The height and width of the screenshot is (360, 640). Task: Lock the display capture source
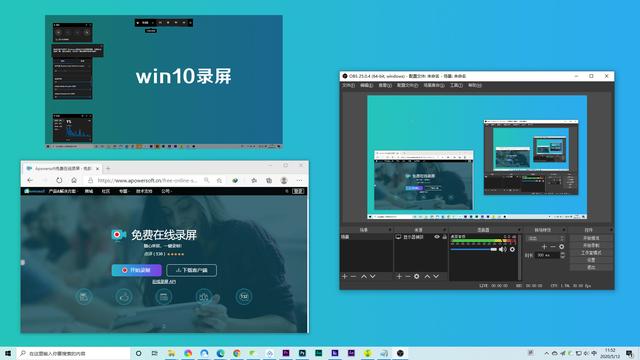coord(444,237)
